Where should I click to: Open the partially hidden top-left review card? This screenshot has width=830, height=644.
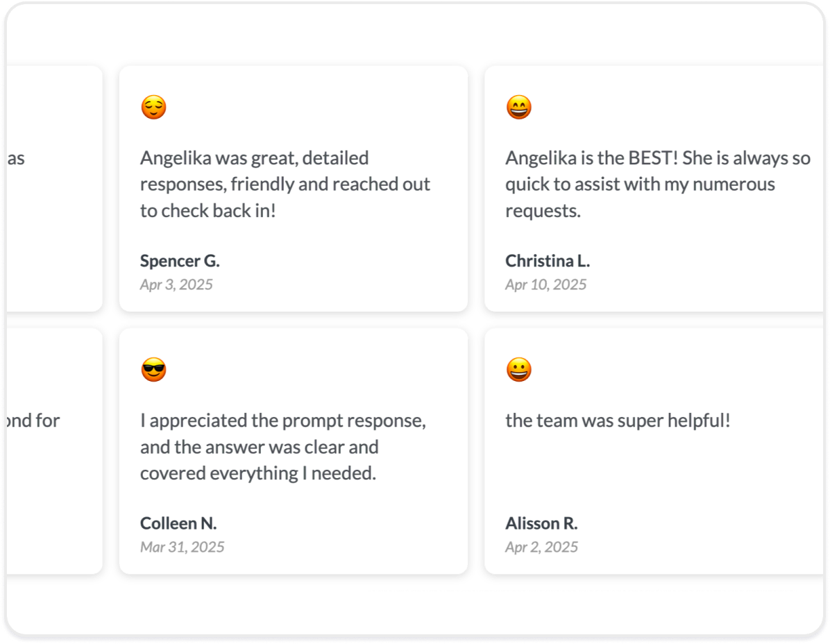click(x=55, y=188)
